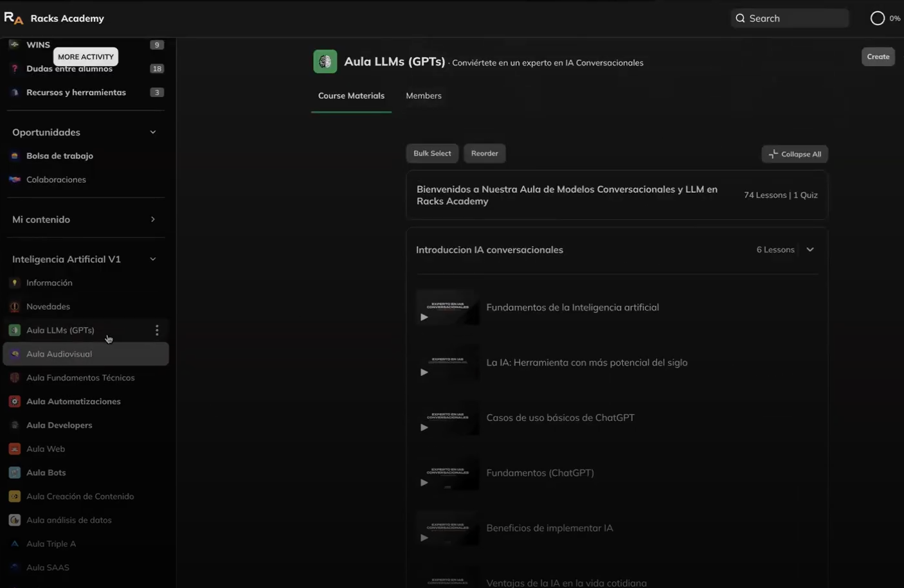Click the green brain course icon in header
The height and width of the screenshot is (588, 904).
click(x=325, y=62)
